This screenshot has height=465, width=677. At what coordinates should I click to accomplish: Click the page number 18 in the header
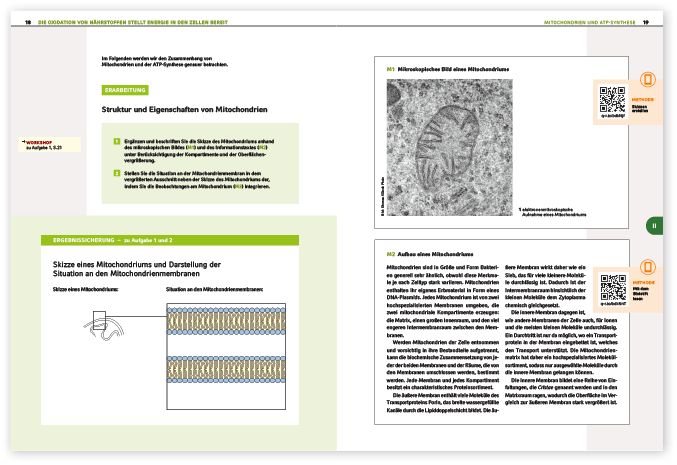(28, 22)
